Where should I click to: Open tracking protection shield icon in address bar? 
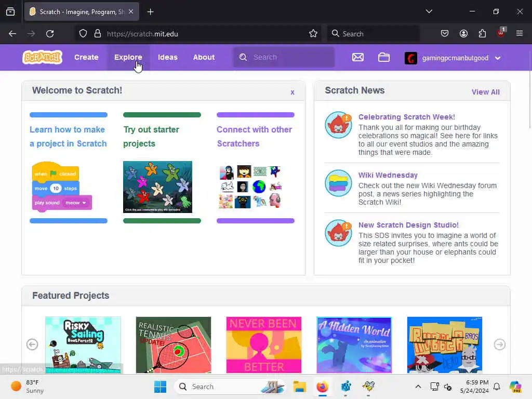click(83, 34)
